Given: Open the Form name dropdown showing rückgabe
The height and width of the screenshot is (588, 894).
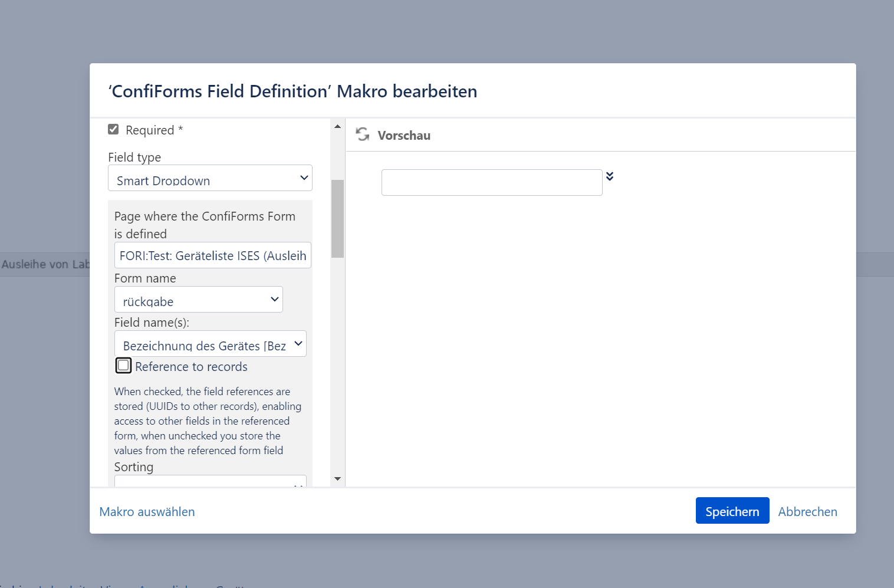Looking at the screenshot, I should point(198,299).
